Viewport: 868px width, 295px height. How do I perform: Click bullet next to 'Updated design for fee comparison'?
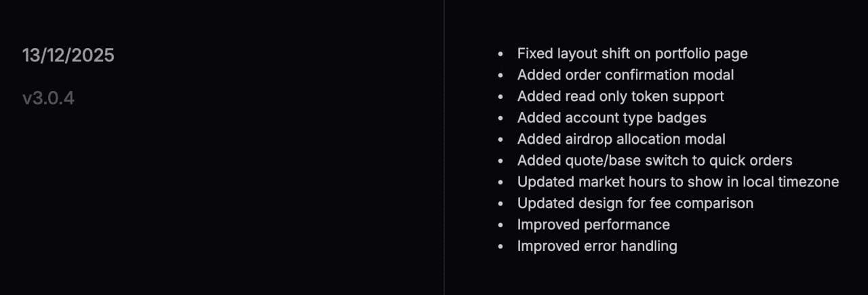point(501,204)
